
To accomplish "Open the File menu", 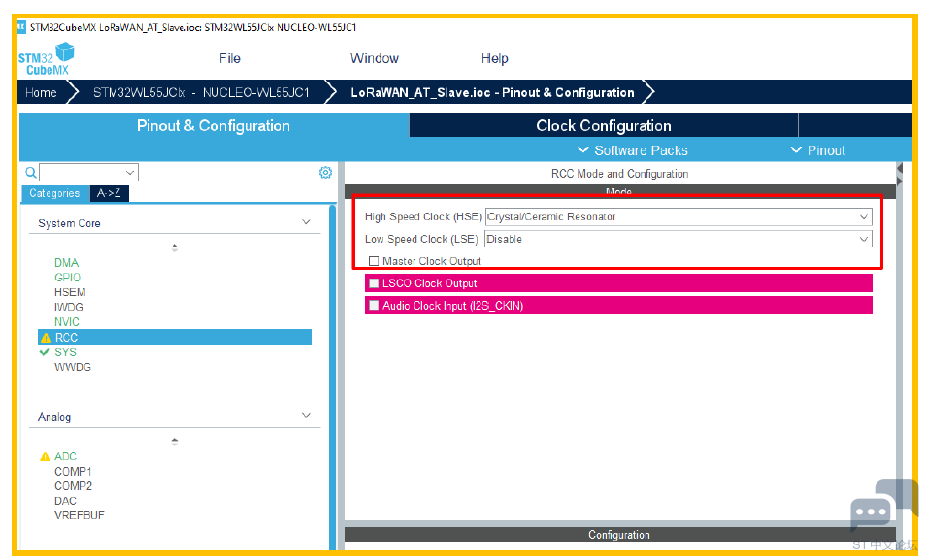I will 229,58.
